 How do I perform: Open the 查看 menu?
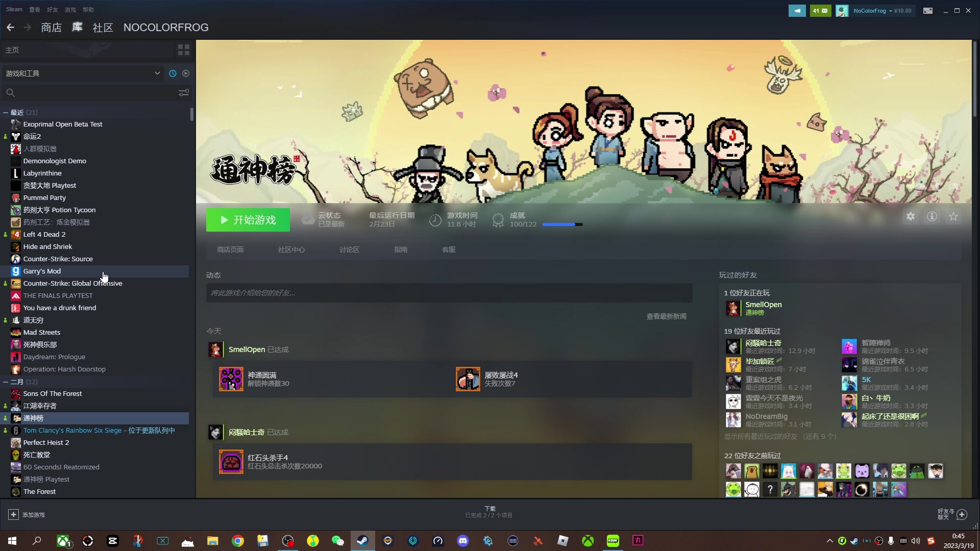35,10
